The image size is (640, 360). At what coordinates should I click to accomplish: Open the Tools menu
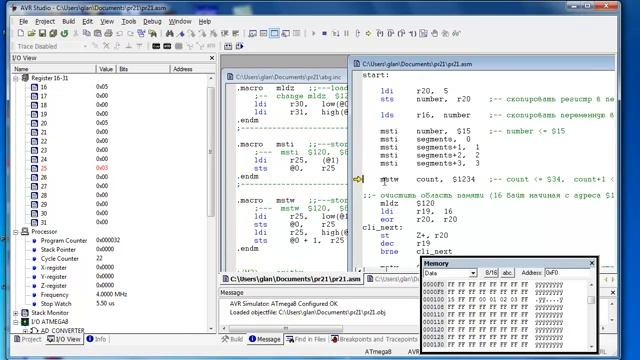[129, 22]
